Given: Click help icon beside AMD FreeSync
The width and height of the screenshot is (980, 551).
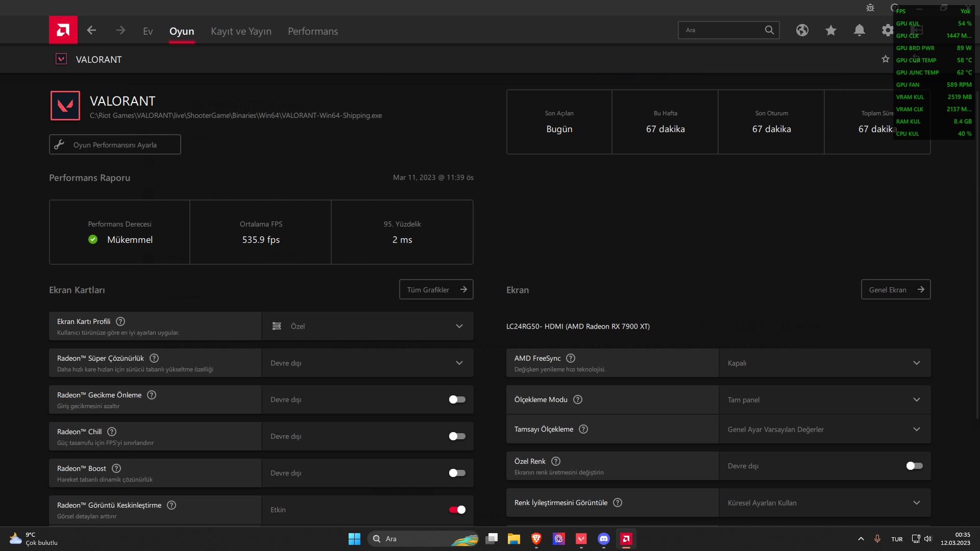Looking at the screenshot, I should [x=571, y=358].
